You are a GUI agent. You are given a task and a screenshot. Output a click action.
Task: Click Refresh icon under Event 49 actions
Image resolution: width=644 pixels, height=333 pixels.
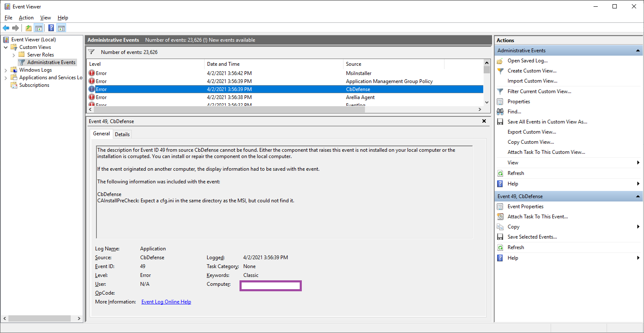tap(500, 247)
